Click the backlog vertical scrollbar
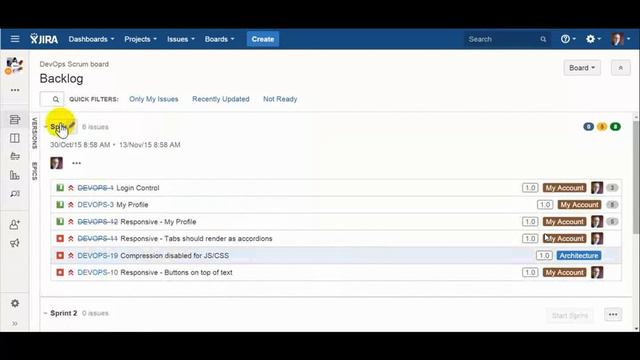This screenshot has height=360, width=640. (636, 178)
